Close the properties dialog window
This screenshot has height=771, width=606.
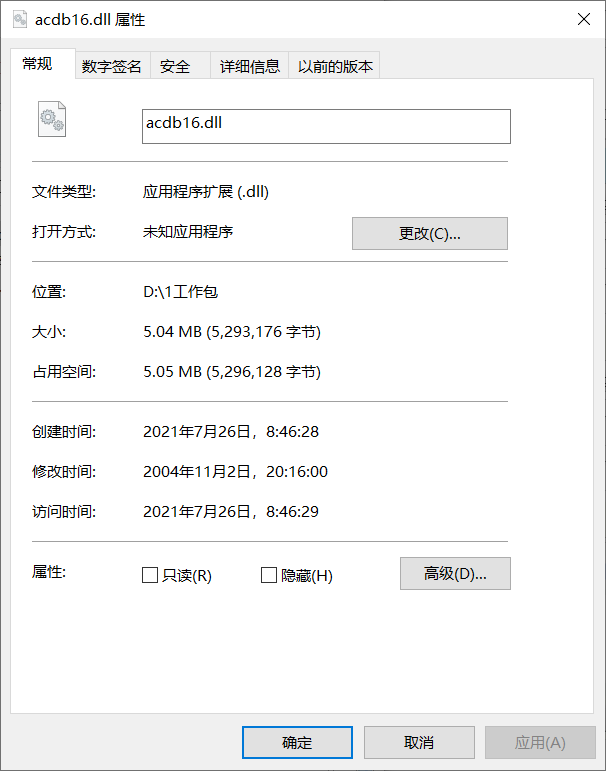[583, 20]
